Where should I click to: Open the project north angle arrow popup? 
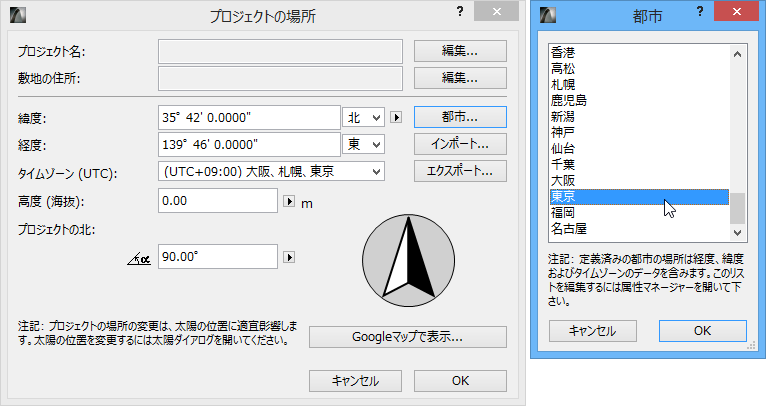(289, 257)
